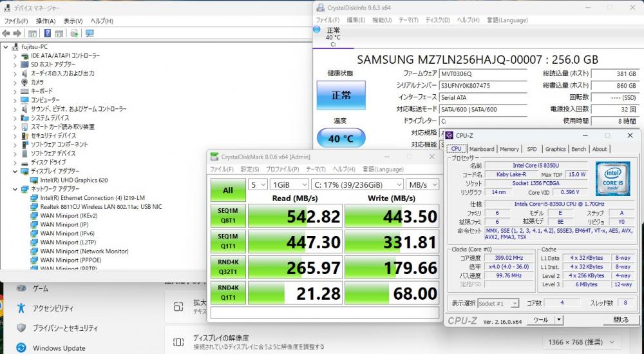Screen dimensions: 644x354
Task: Open the 操作(A) menu in Device Manager
Action: [45, 21]
